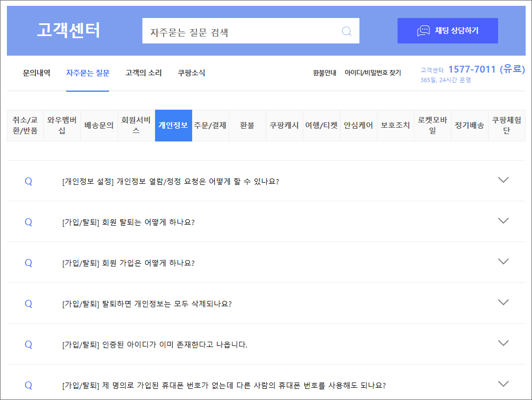Click the 개인정보 열람/정정 요청 question text

pos(170,181)
